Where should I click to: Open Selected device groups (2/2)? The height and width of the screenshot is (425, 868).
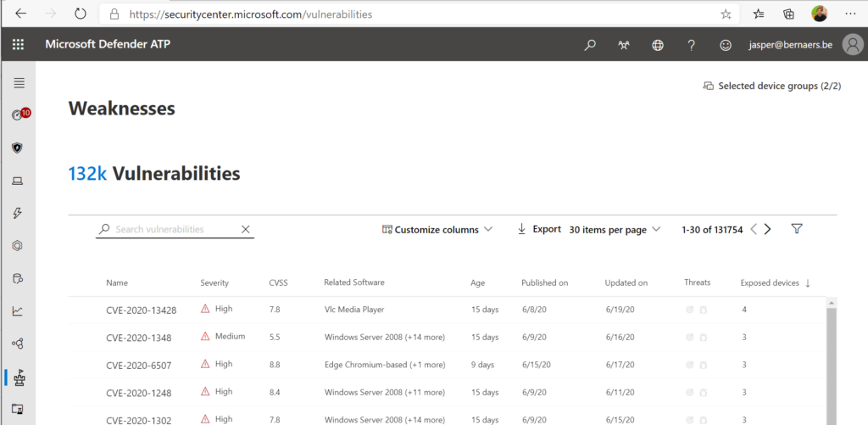point(772,86)
